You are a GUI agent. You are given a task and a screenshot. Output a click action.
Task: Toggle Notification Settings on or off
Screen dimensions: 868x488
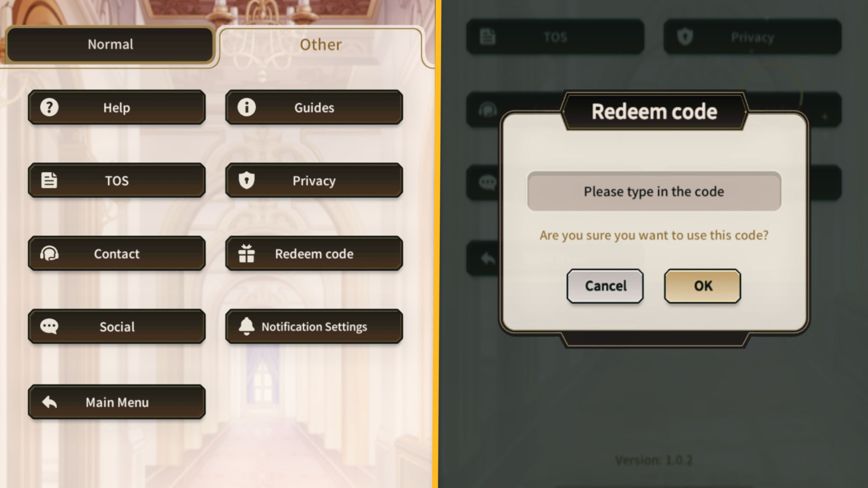pos(314,327)
